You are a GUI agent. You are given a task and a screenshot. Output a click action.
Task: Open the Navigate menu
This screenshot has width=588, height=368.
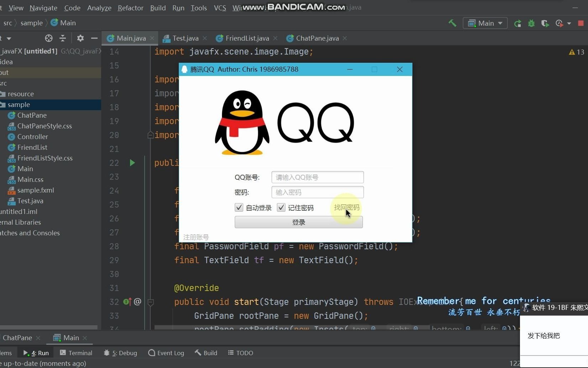tap(43, 8)
